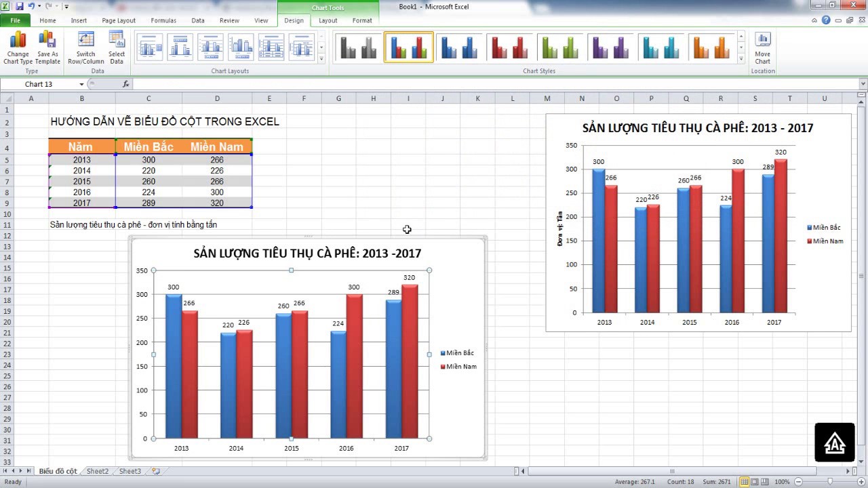
Task: Open Excel Help question mark icon
Action: (826, 20)
